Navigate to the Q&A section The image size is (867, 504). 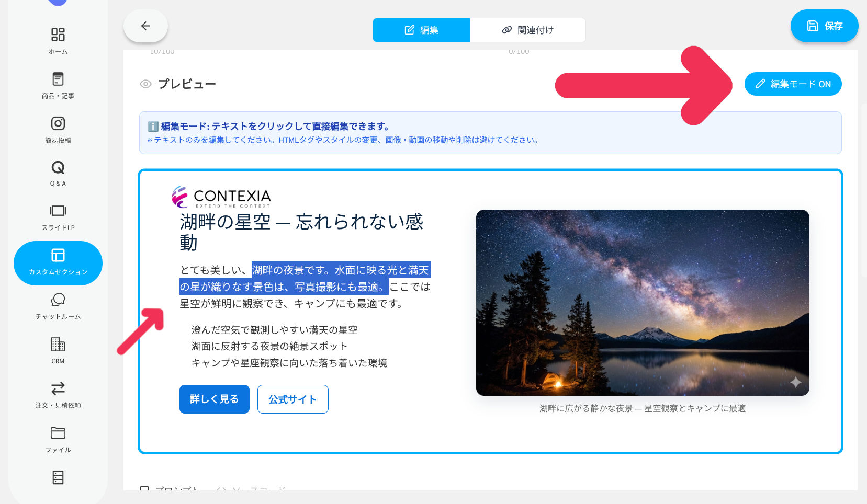[x=58, y=170]
